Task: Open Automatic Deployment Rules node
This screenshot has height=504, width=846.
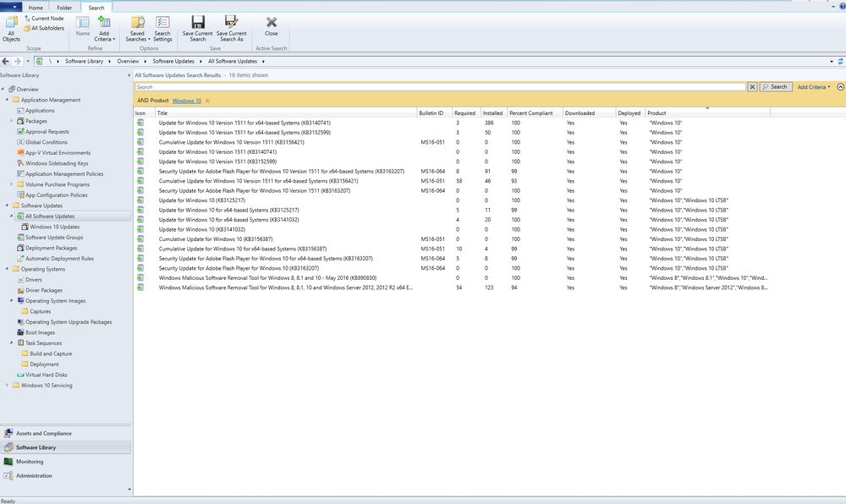Action: coord(59,259)
